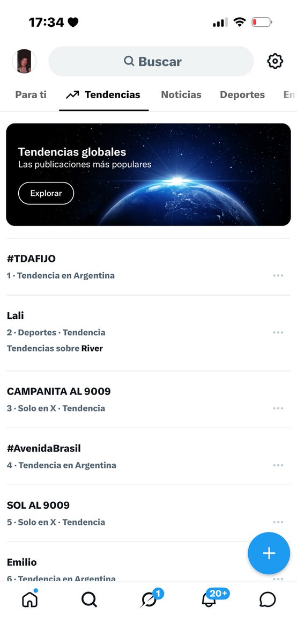Go to the Home feed icon
297x644 pixels.
coord(30,599)
